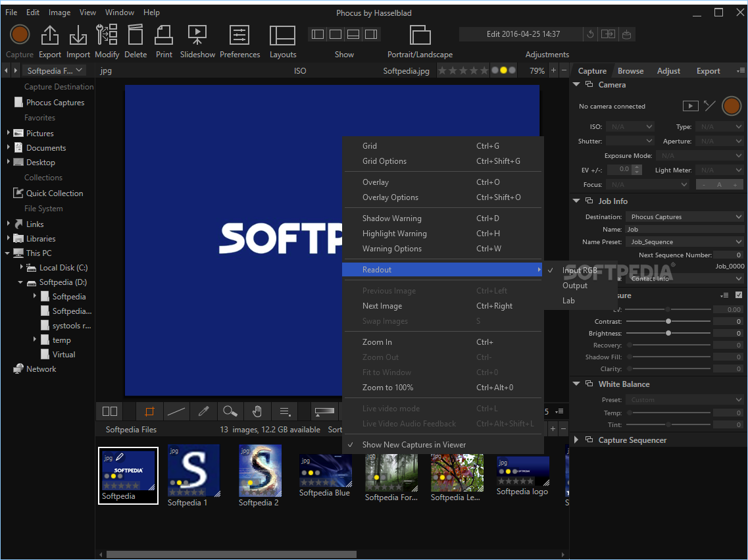Toggle the Exposure panel checkbox

[738, 295]
